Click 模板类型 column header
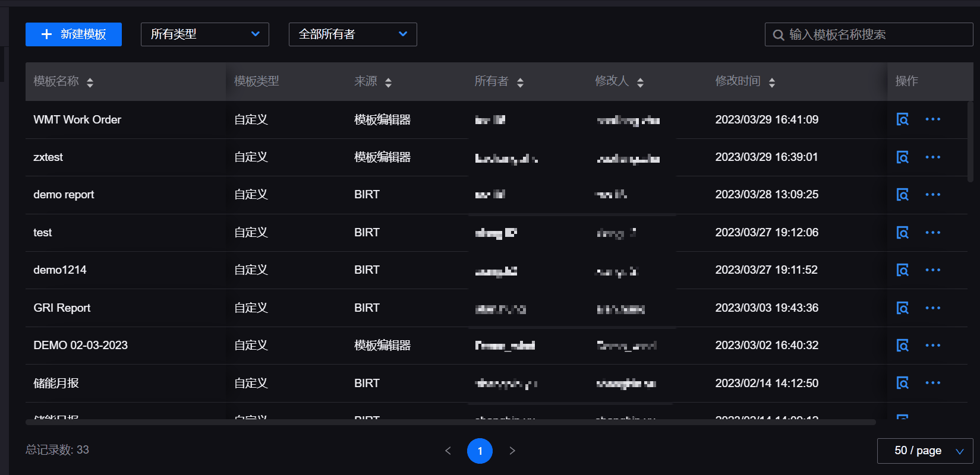Image resolution: width=980 pixels, height=475 pixels. coord(257,81)
